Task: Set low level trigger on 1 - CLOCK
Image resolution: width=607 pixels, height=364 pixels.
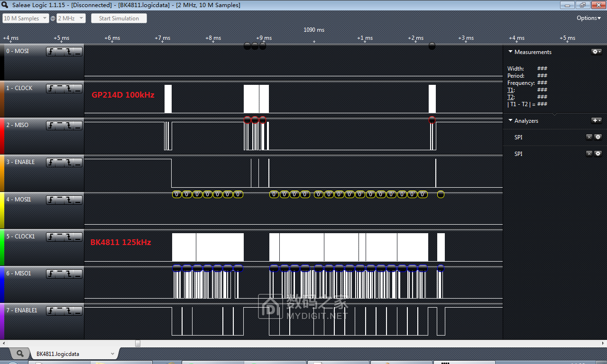Action: click(78, 89)
